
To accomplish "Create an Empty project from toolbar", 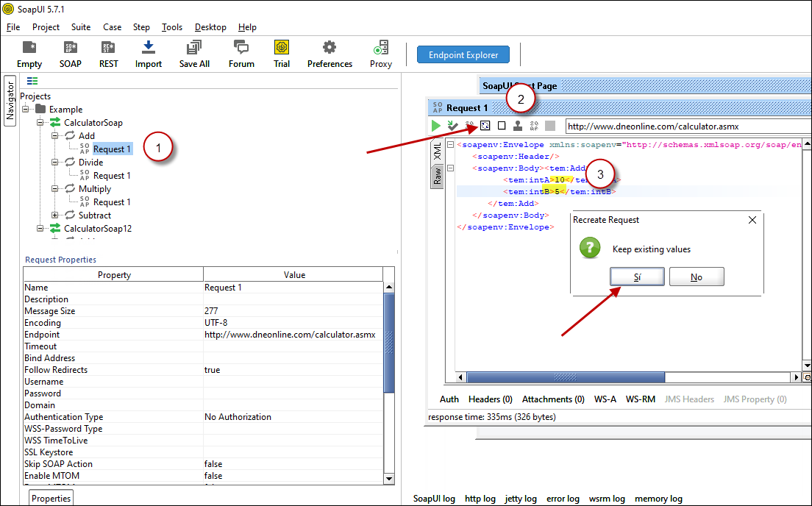I will pyautogui.click(x=29, y=54).
